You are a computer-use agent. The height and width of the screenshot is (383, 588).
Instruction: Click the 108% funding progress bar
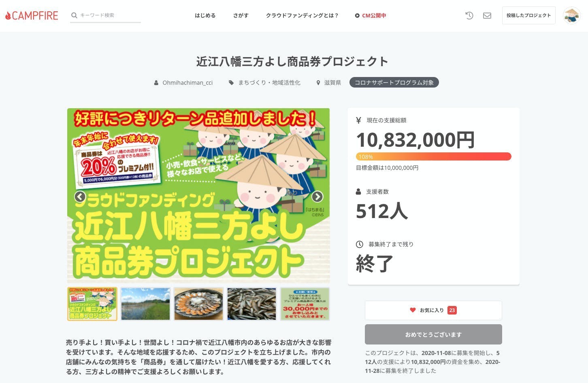[433, 156]
